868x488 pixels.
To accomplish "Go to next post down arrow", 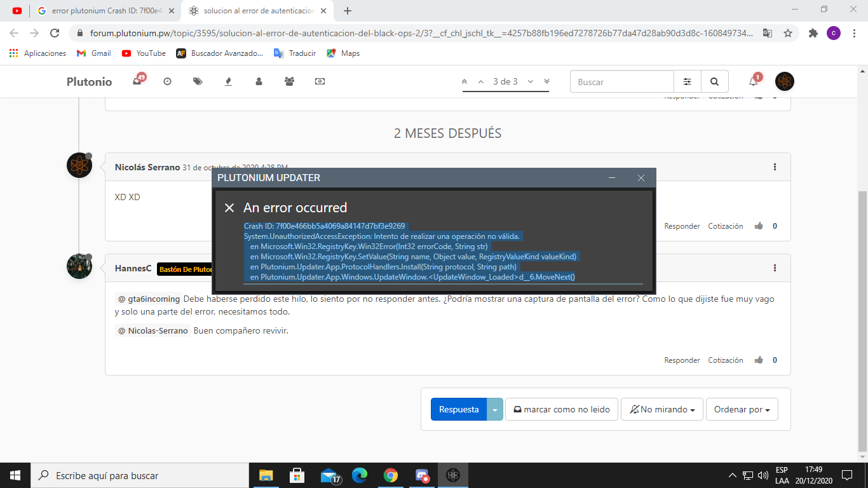I will [530, 81].
